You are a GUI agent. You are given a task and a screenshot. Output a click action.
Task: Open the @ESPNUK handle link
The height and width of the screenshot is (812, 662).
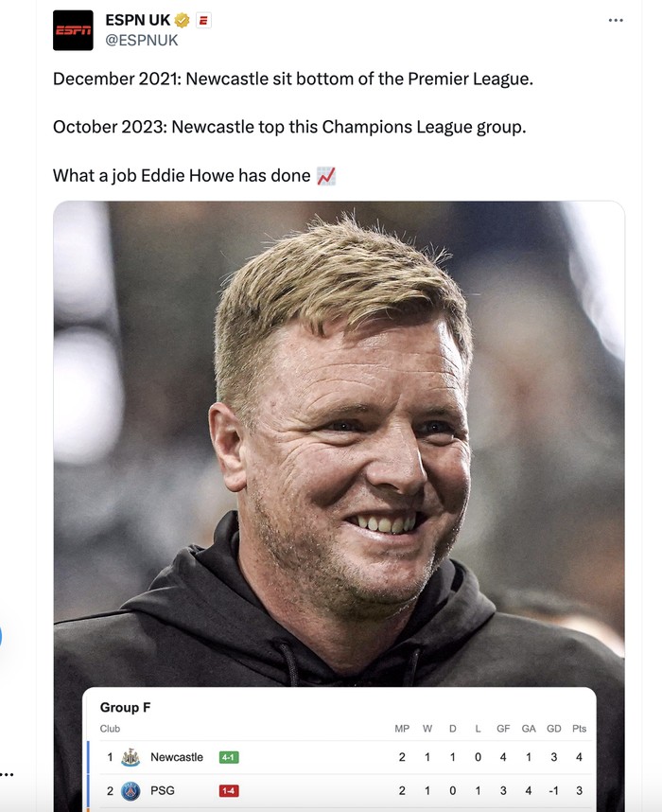coord(142,40)
